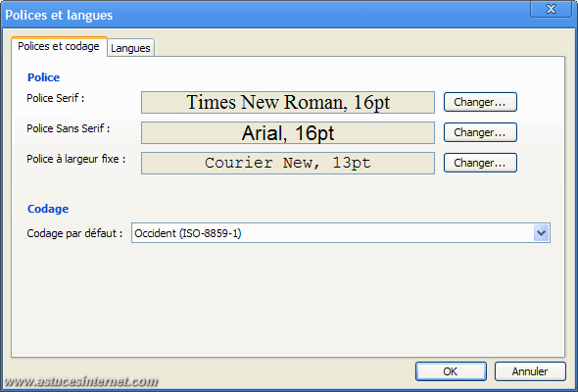This screenshot has height=392, width=578.
Task: Open the Codage par défaut dropdown arrow
Action: click(x=541, y=232)
